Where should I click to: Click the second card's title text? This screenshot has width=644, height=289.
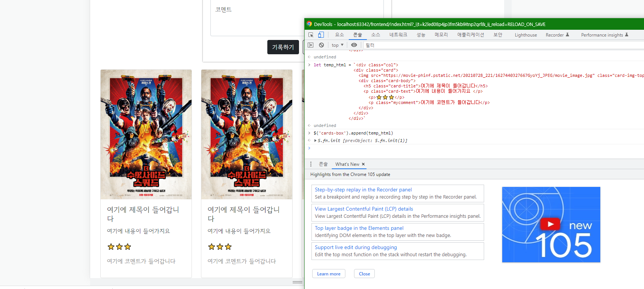click(244, 214)
